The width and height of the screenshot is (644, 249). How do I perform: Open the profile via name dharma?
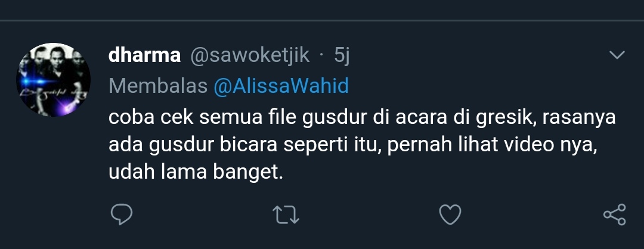[x=144, y=55]
